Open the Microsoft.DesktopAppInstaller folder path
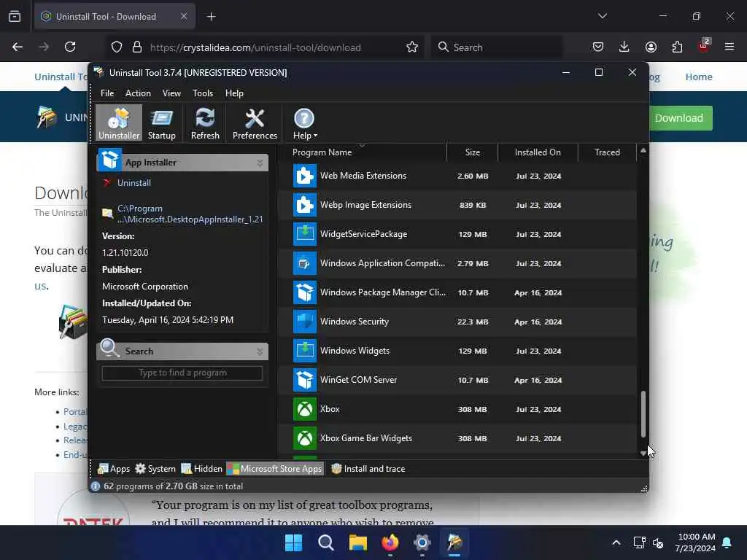The image size is (747, 560). (x=190, y=214)
